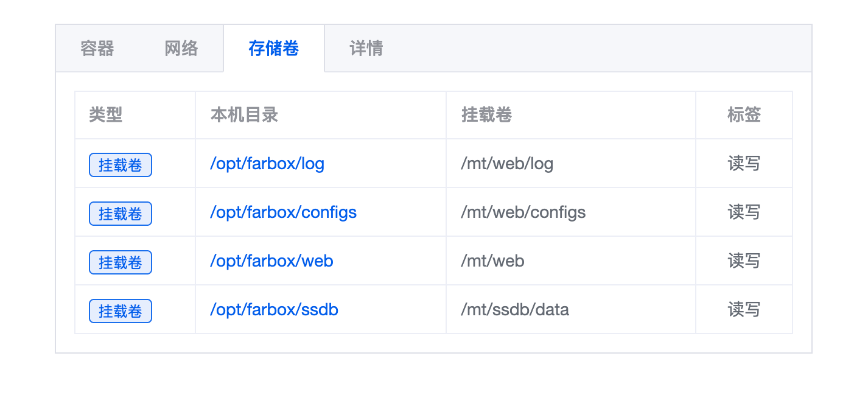This screenshot has width=868, height=409.
Task: Open the /opt/farbox/ssdb link
Action: [274, 310]
